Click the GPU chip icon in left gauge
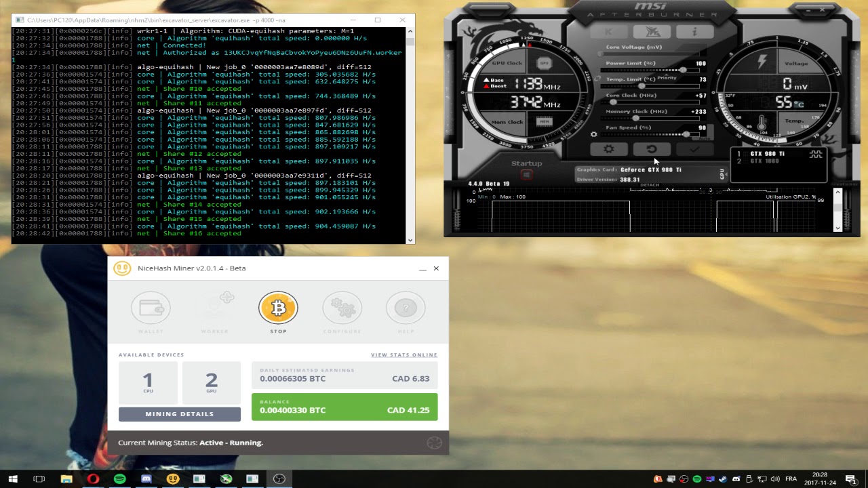 click(x=544, y=63)
